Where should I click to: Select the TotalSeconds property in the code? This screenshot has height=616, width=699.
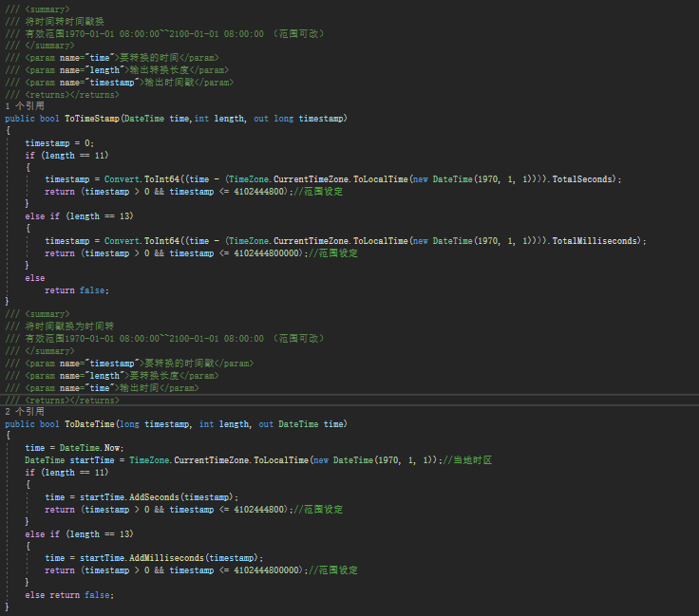582,179
